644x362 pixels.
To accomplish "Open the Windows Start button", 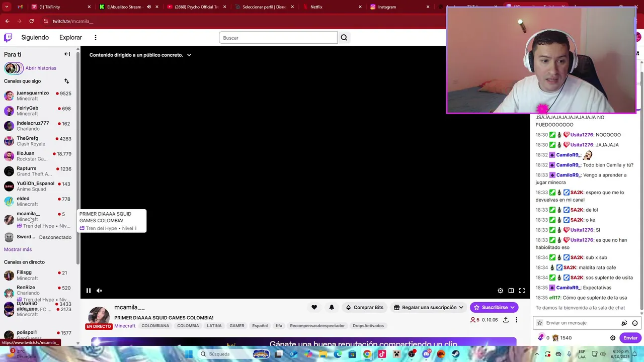I will [189, 354].
